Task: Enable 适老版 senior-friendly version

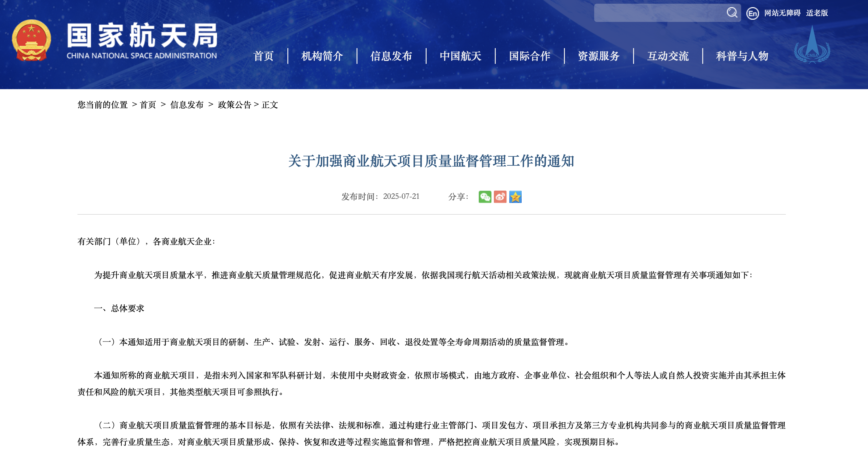Action: click(817, 13)
